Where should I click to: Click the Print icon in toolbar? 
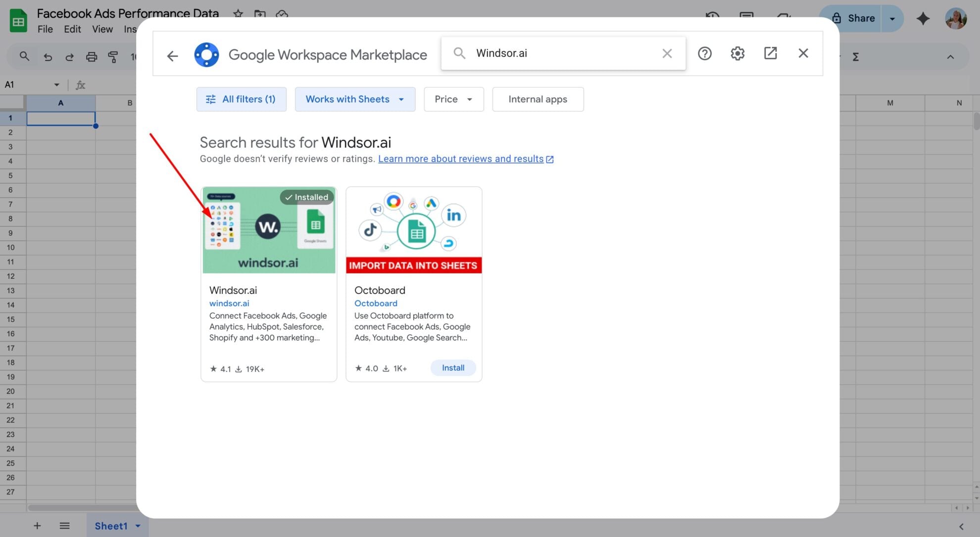tap(91, 56)
